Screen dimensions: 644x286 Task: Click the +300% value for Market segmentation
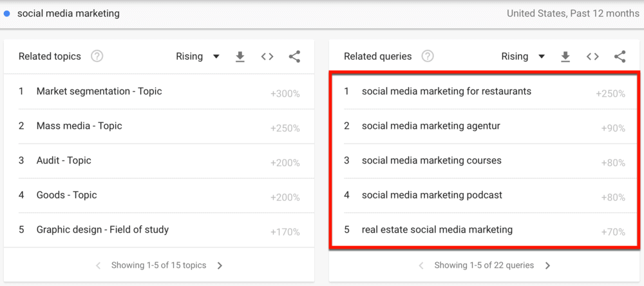[285, 94]
